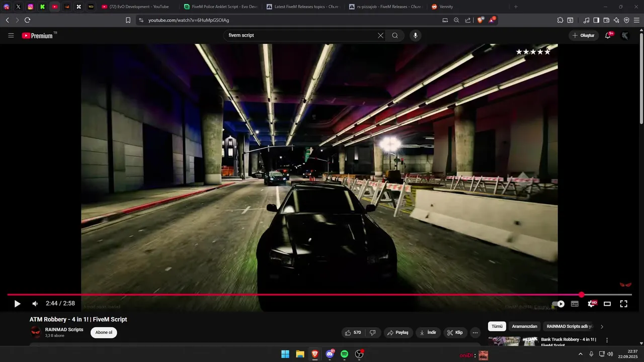Switch to Latest FiveM Releases topics tab
The height and width of the screenshot is (362, 644).
pyautogui.click(x=303, y=7)
